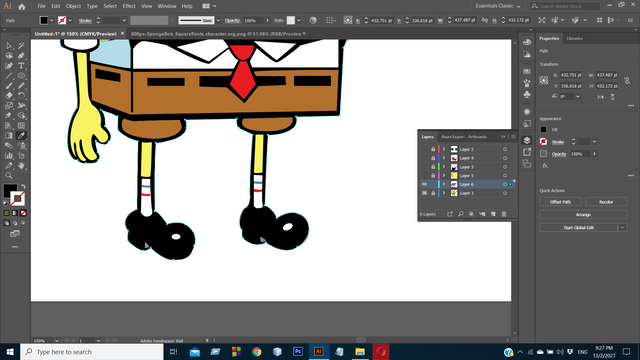Locate object with Layers magnifier icon
This screenshot has height=360, width=640.
tap(461, 214)
